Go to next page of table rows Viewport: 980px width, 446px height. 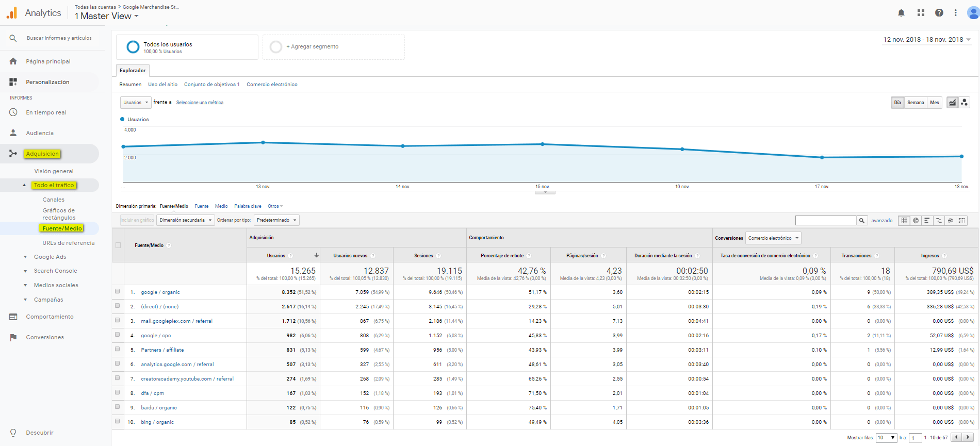pos(968,437)
